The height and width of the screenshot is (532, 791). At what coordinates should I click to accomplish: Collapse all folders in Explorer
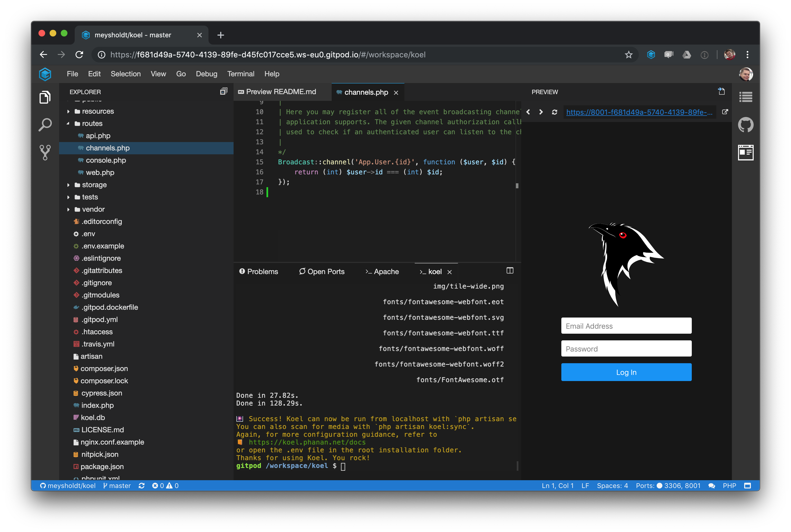[x=223, y=92]
